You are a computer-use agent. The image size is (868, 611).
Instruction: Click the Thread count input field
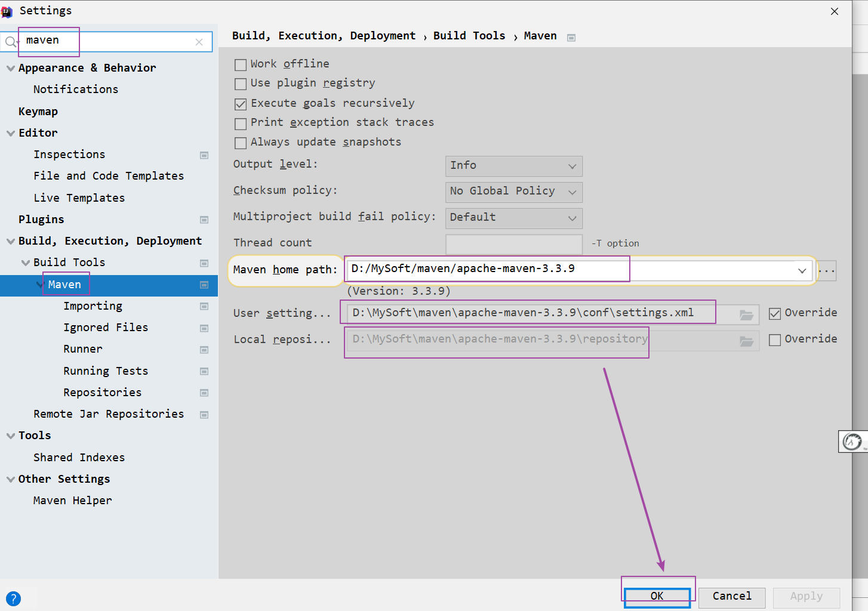[513, 243]
